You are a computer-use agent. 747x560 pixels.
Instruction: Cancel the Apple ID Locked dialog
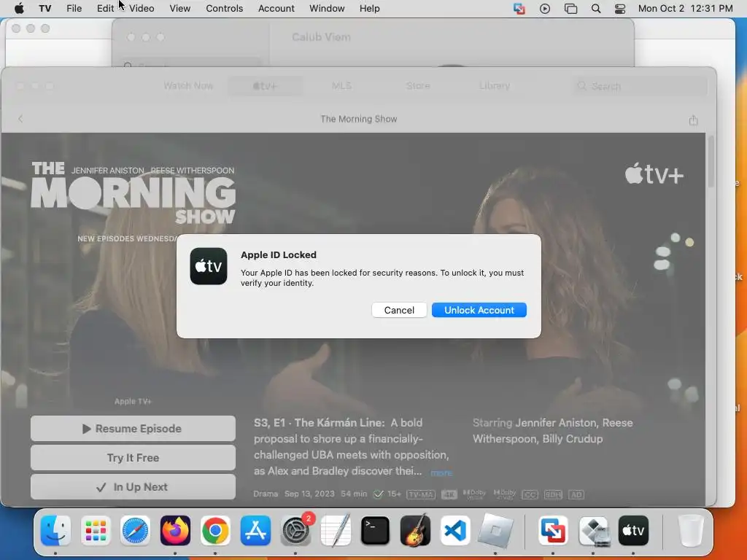(x=399, y=310)
